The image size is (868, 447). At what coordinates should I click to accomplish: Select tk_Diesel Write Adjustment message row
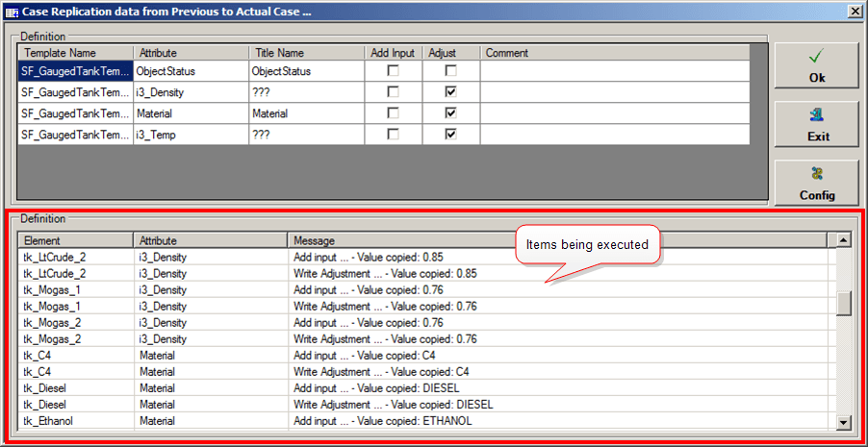pos(558,404)
